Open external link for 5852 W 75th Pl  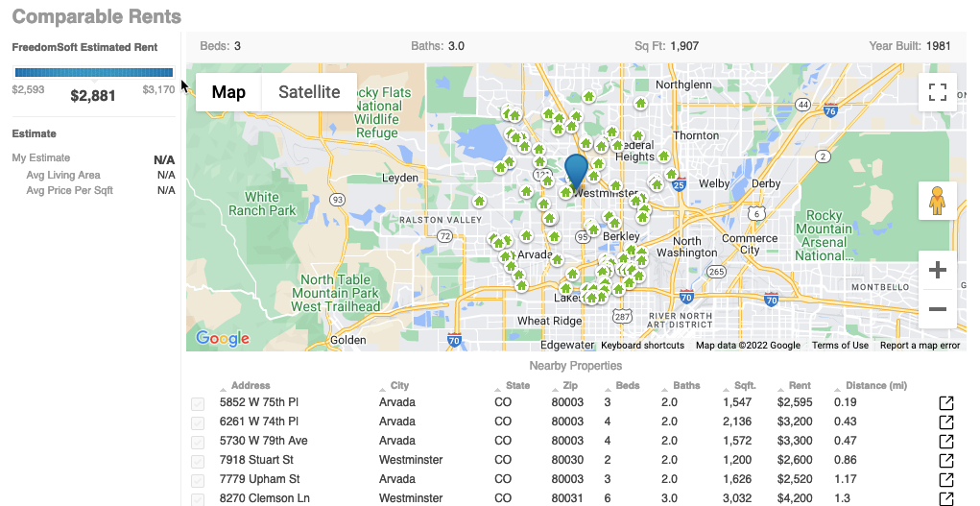(x=945, y=402)
